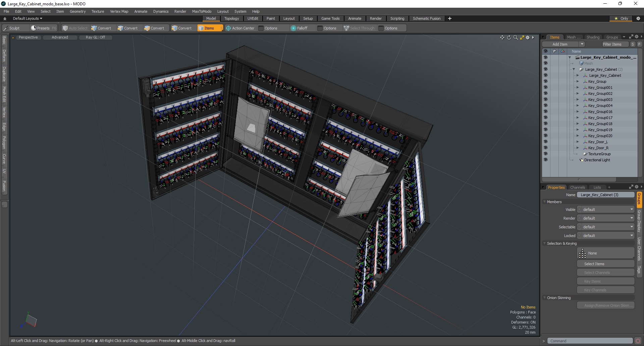644x346 pixels.
Task: Click the viewport rotate icon
Action: [x=509, y=38]
